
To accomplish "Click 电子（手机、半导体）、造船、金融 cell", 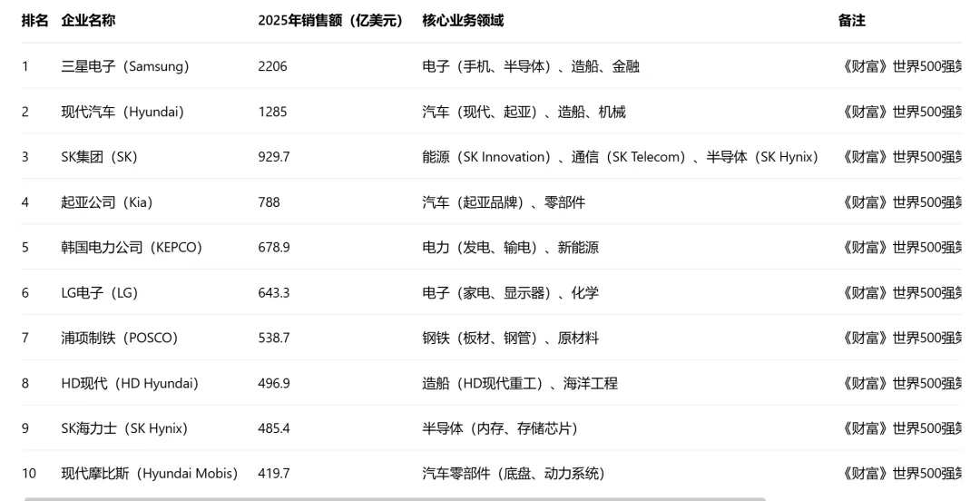I will point(531,66).
